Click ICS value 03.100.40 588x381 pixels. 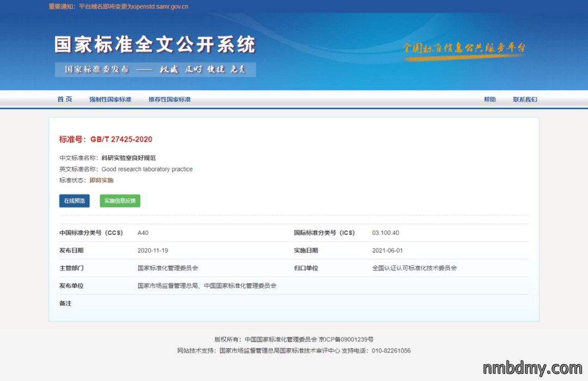385,233
